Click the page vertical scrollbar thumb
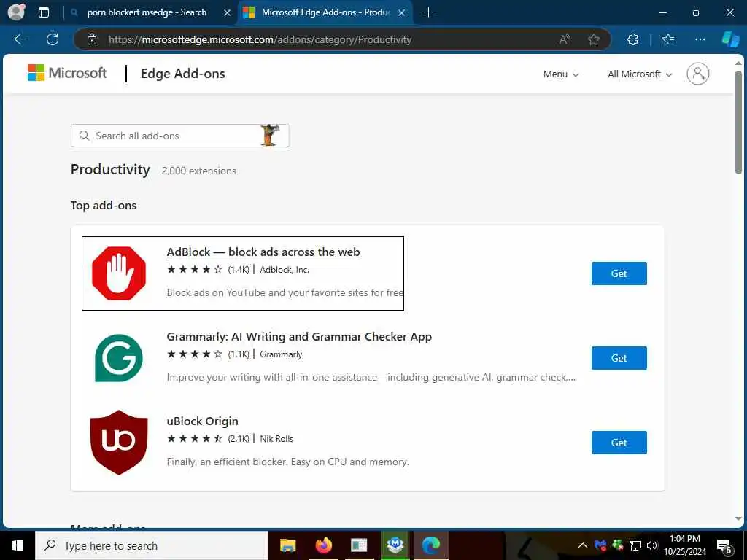This screenshot has height=560, width=747. pos(738,122)
